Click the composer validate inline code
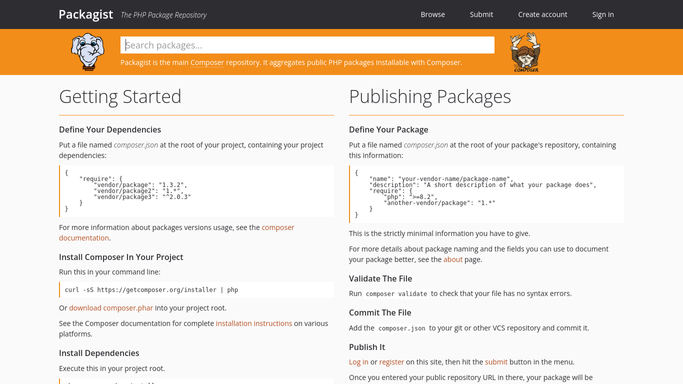Screen dimensions: 683x384 396,294
